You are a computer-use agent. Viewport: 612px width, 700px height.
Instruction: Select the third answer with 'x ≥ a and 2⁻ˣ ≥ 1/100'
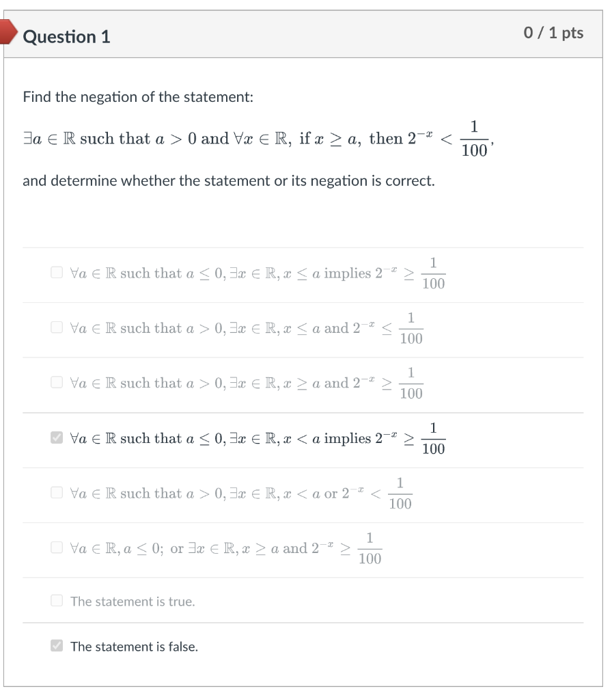(x=58, y=381)
